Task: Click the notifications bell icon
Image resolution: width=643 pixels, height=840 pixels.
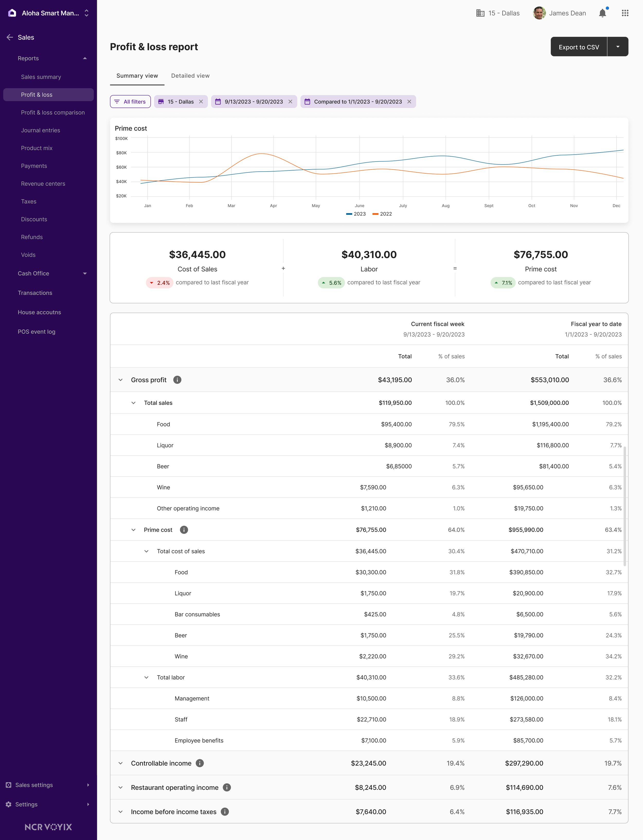Action: pos(602,13)
